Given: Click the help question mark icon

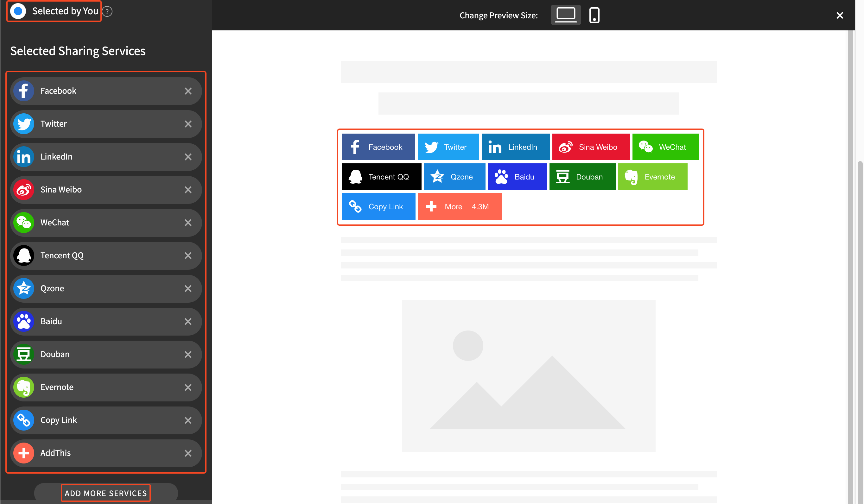Looking at the screenshot, I should [x=107, y=12].
